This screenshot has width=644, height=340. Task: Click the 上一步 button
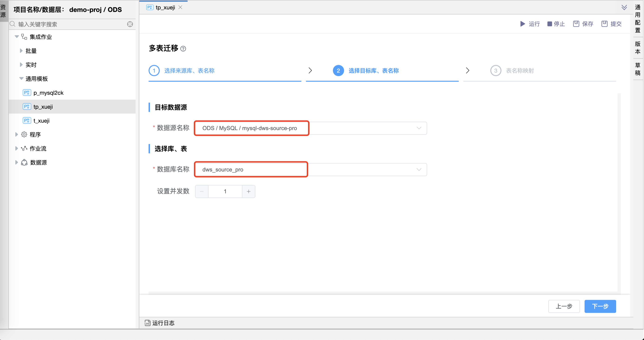(564, 306)
